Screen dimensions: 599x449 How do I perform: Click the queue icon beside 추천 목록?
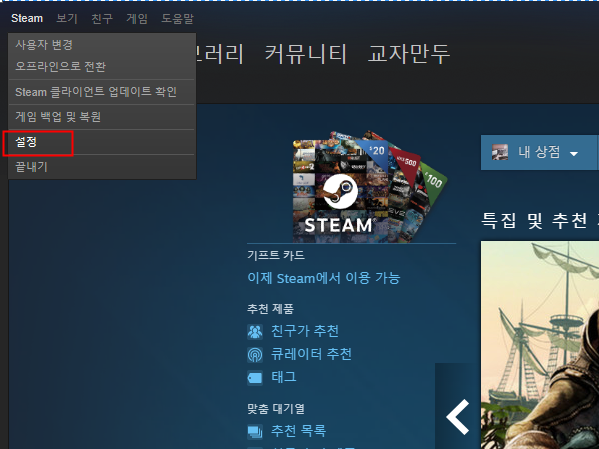pos(255,431)
